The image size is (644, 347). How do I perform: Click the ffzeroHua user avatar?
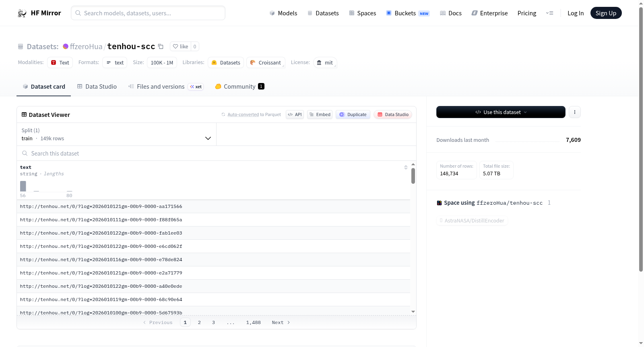point(66,46)
